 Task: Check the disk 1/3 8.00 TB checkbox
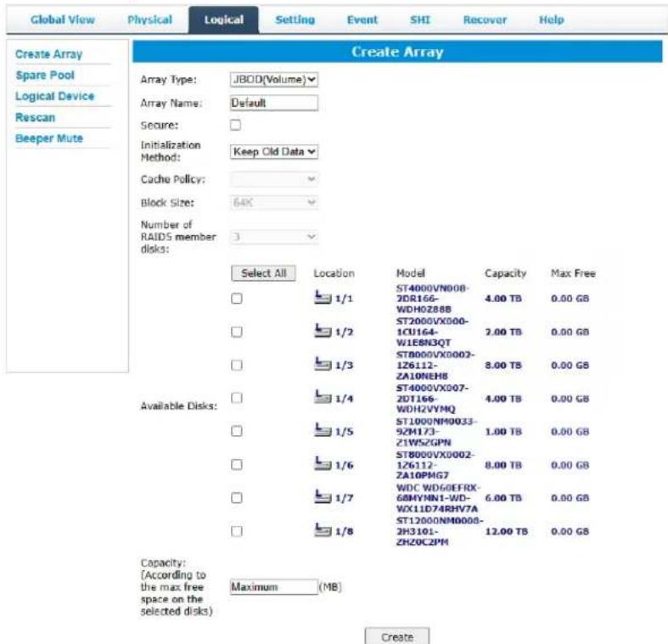(x=237, y=365)
